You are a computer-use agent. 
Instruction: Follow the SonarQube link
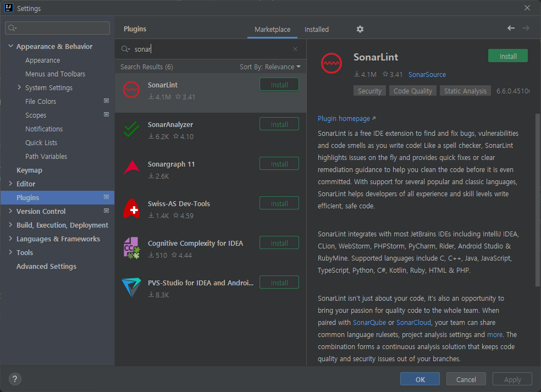369,323
